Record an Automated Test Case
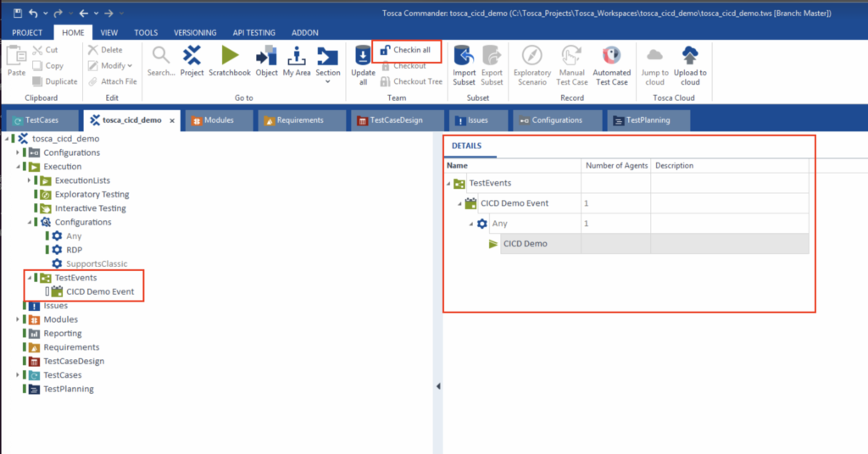 coord(612,65)
